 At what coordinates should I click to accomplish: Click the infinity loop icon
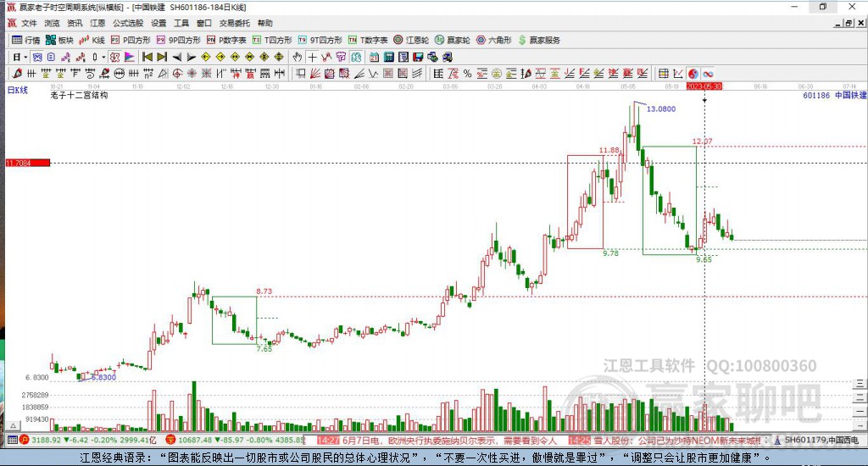pyautogui.click(x=708, y=74)
